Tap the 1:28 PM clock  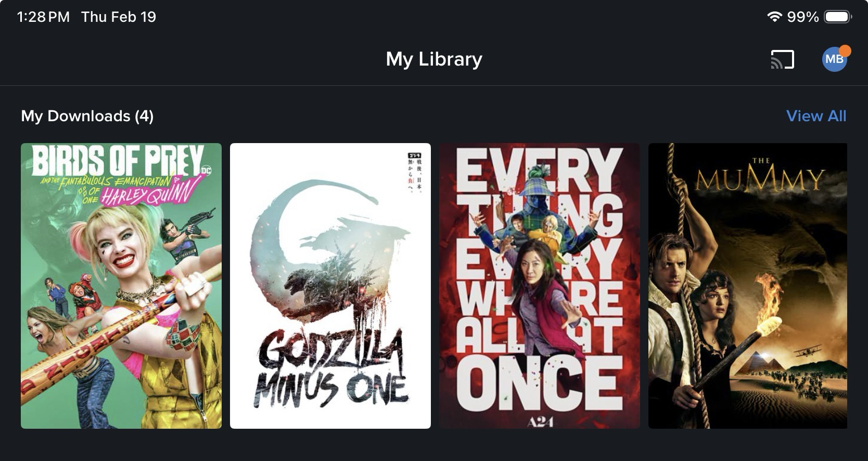(x=43, y=17)
